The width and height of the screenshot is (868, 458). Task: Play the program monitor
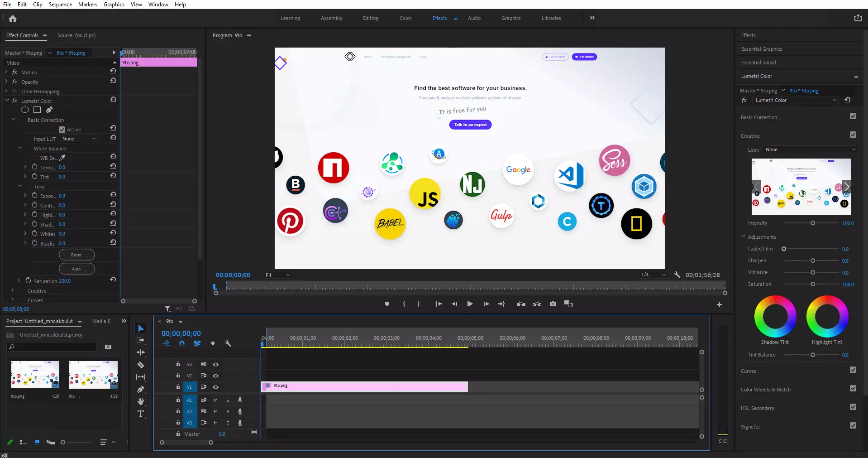click(470, 304)
